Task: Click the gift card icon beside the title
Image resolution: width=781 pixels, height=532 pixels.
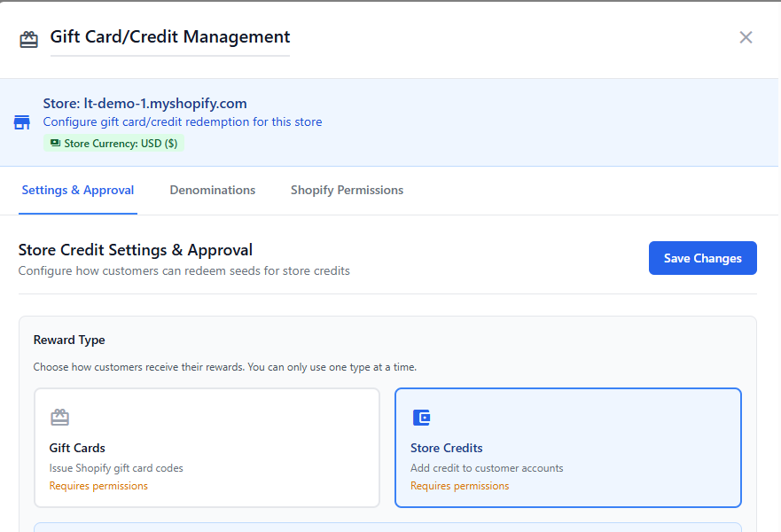Action: pyautogui.click(x=29, y=39)
